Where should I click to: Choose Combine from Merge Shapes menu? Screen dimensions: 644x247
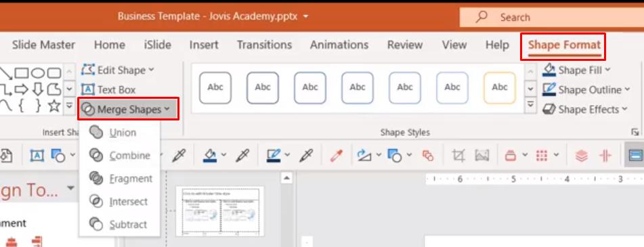click(119, 156)
